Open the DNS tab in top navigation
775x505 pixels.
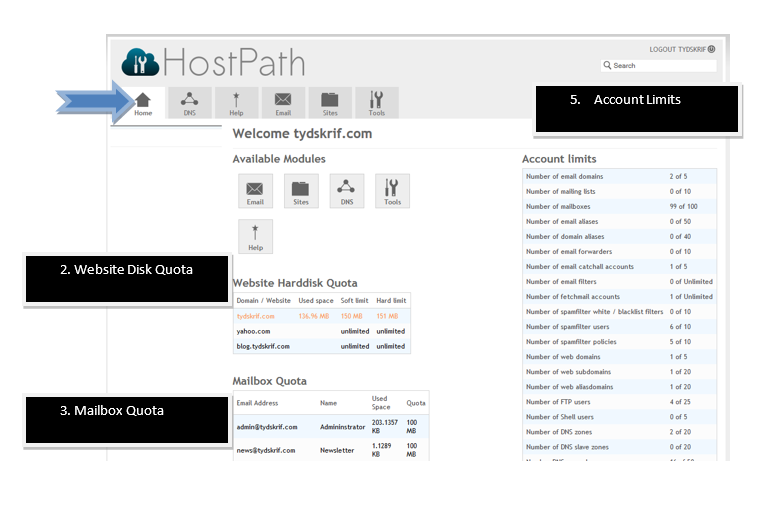click(190, 103)
